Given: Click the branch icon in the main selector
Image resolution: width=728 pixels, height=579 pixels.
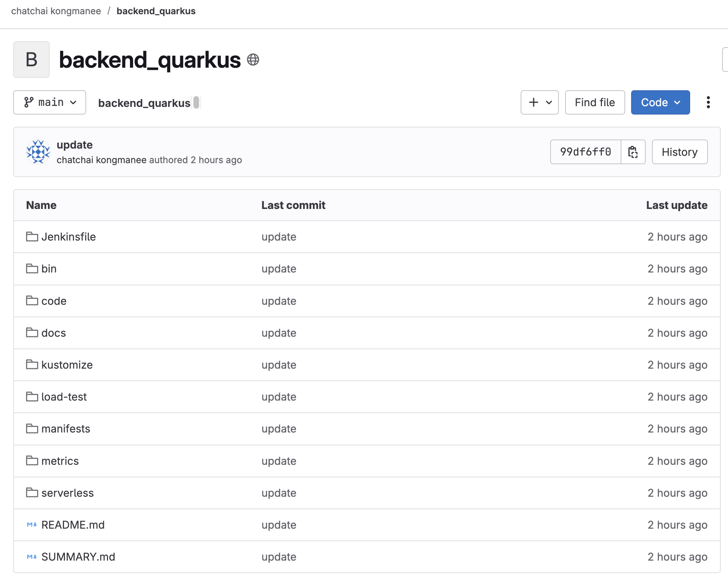Looking at the screenshot, I should point(29,102).
